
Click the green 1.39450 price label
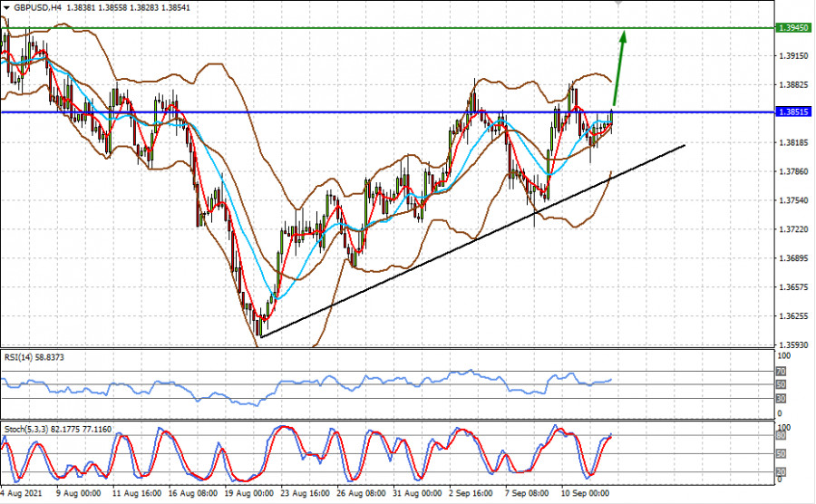(x=793, y=28)
